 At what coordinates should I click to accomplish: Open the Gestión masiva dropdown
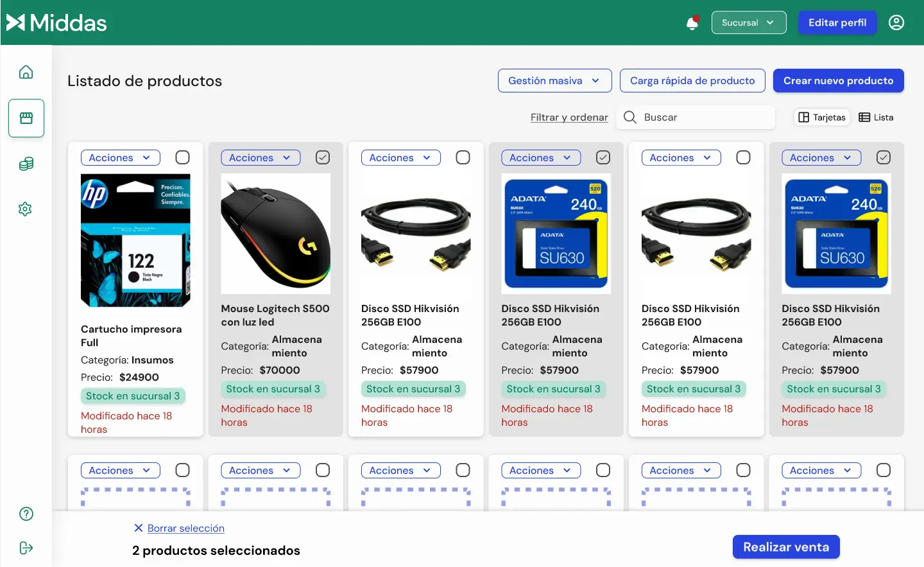pyautogui.click(x=554, y=81)
